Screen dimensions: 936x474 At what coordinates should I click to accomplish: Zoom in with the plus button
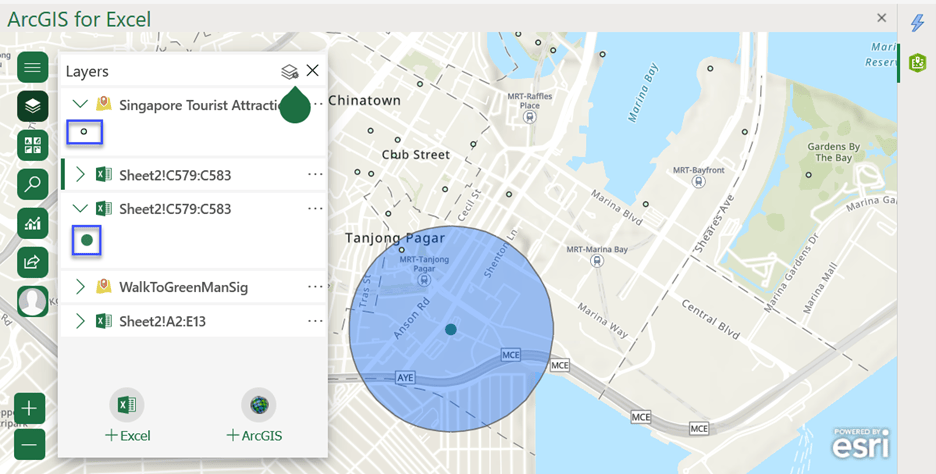coord(29,409)
